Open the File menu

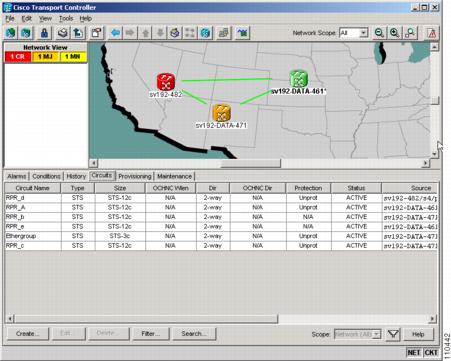[x=10, y=18]
